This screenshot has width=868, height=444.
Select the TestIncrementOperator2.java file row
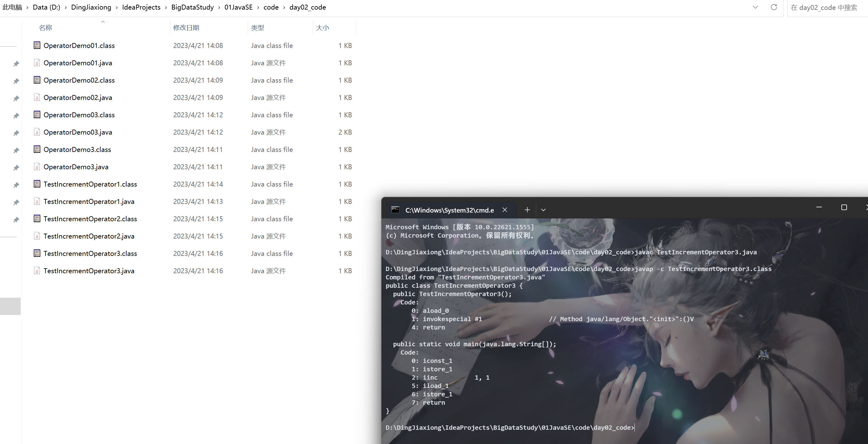point(89,236)
